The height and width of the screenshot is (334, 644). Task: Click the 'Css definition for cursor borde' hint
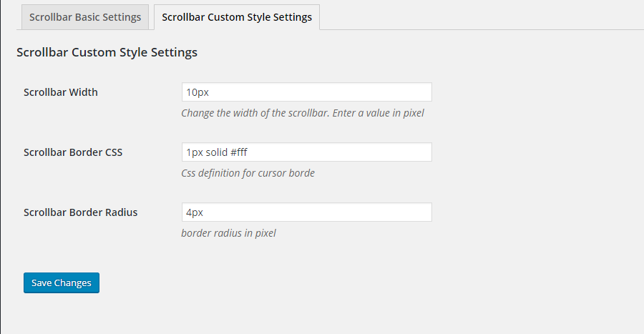[x=248, y=173]
